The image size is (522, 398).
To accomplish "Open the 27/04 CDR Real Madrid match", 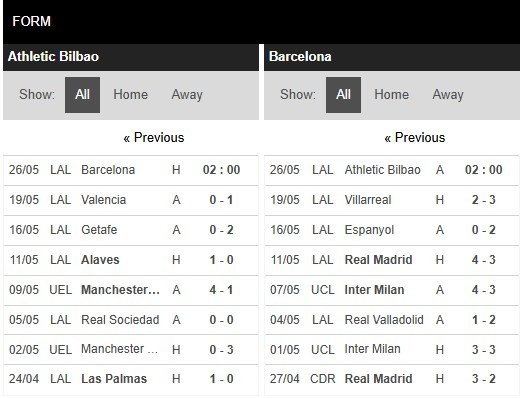I will pyautogui.click(x=392, y=379).
